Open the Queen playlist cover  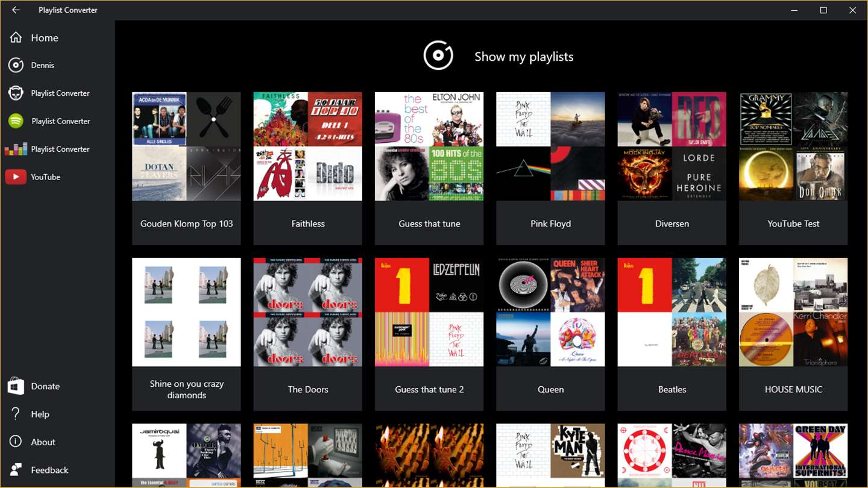click(x=550, y=312)
